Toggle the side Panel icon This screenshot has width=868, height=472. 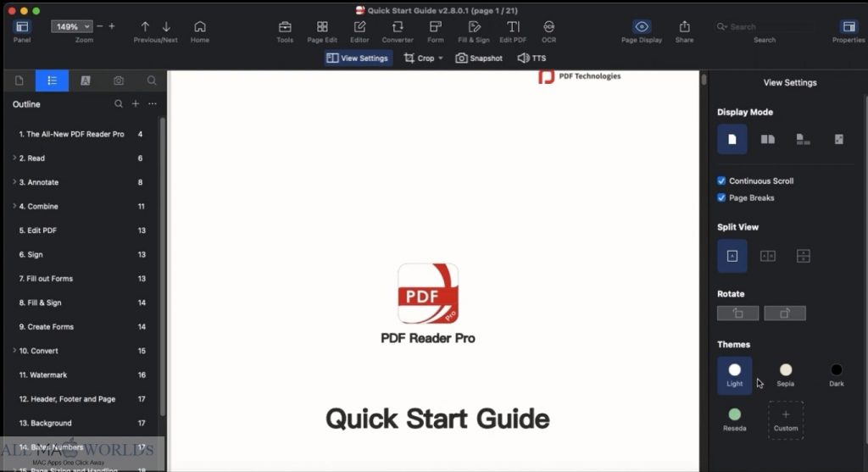pos(22,26)
